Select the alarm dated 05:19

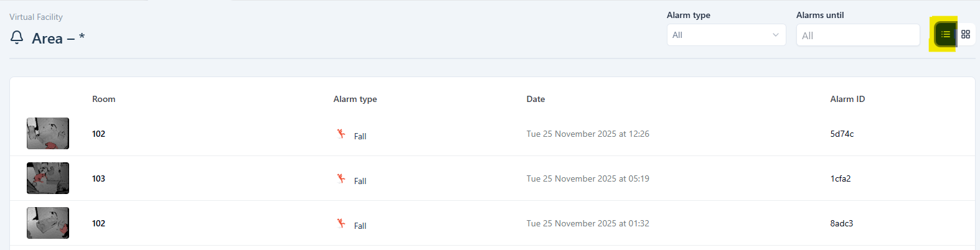[588, 178]
